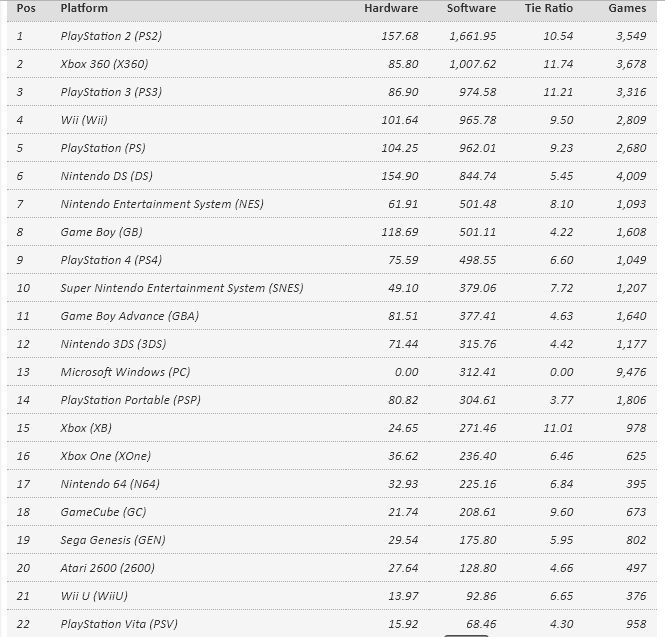Select Nintendo 64 (N64) platform name
The width and height of the screenshot is (665, 637).
click(x=110, y=484)
